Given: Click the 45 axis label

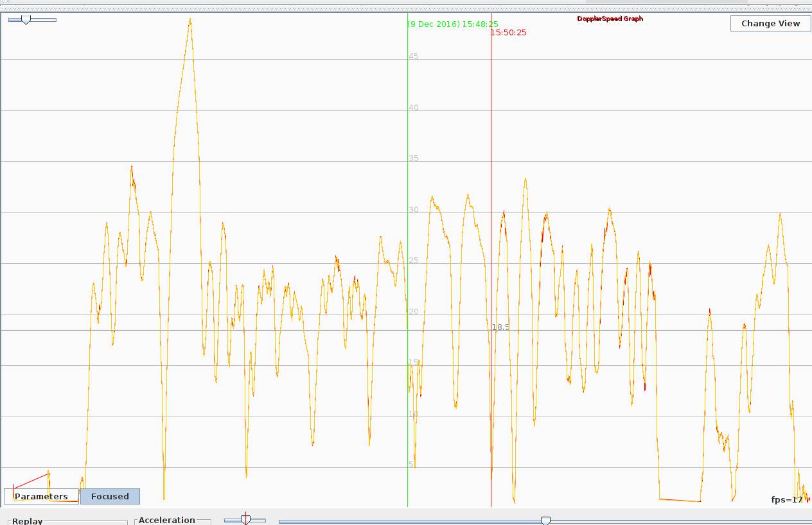Looking at the screenshot, I should tap(414, 56).
